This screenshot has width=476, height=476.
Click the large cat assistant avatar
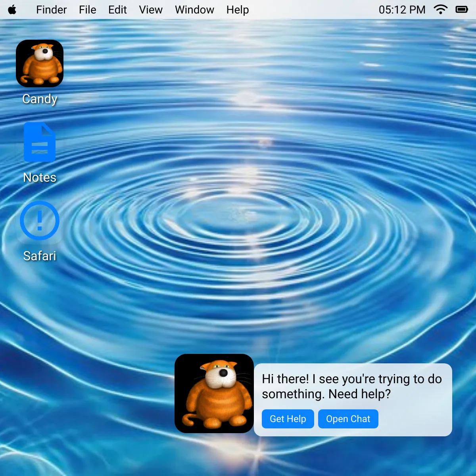214,393
